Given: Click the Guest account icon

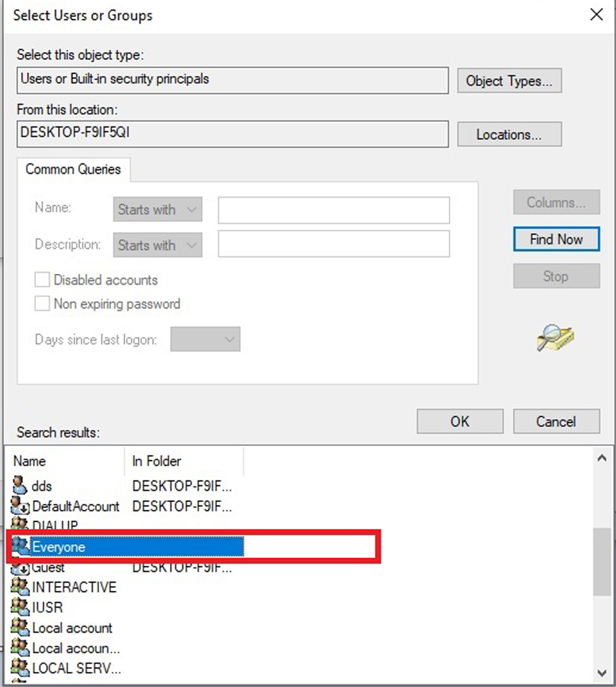Looking at the screenshot, I should click(x=20, y=568).
